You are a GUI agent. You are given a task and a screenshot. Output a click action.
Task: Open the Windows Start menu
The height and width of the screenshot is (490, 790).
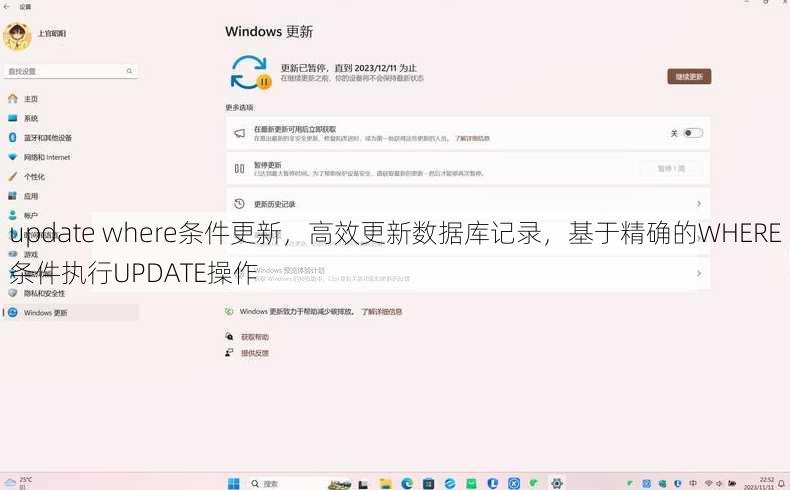(x=234, y=483)
